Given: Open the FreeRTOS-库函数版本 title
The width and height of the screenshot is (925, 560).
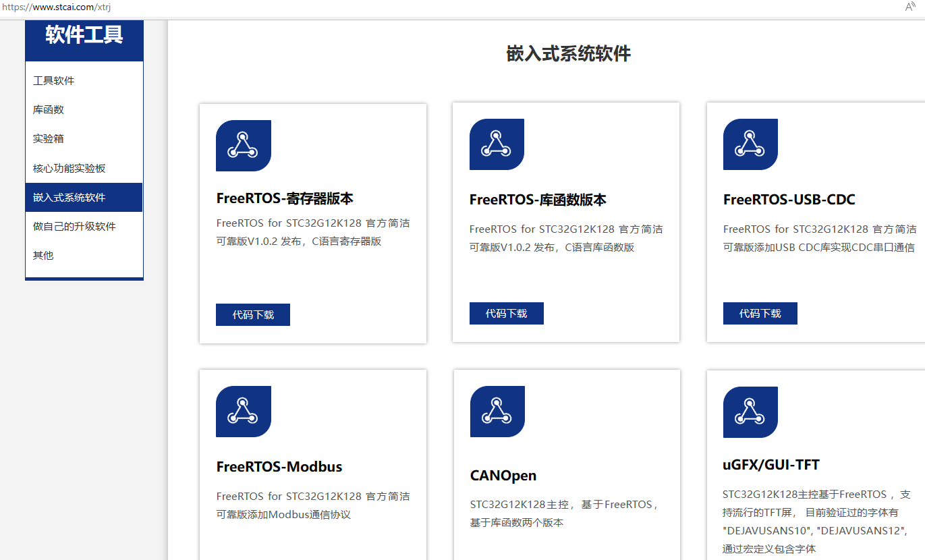Looking at the screenshot, I should [x=538, y=200].
